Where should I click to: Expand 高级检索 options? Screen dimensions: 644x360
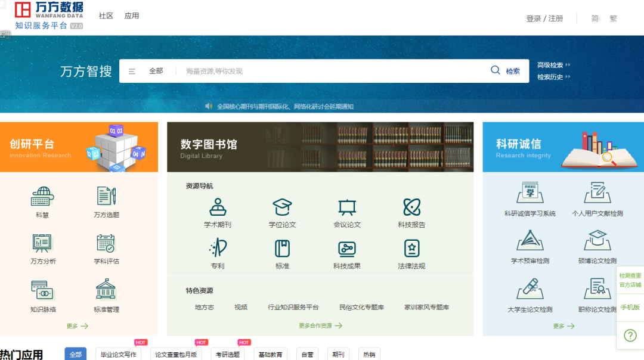(552, 64)
